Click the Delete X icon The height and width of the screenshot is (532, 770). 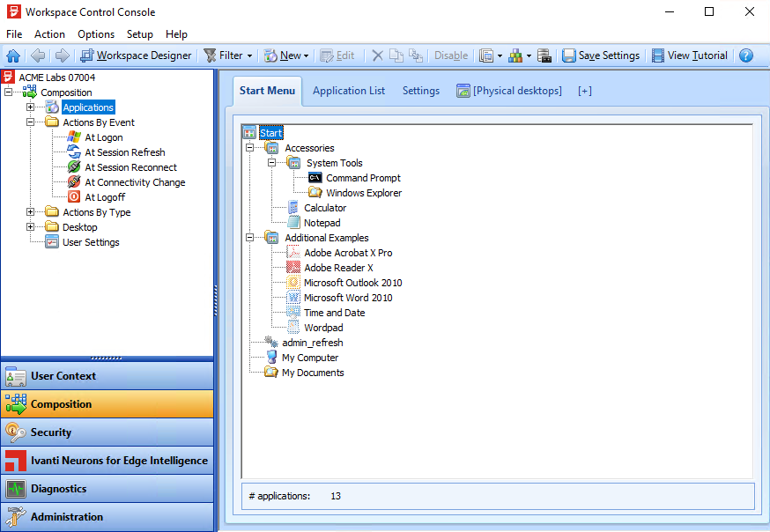click(x=377, y=55)
